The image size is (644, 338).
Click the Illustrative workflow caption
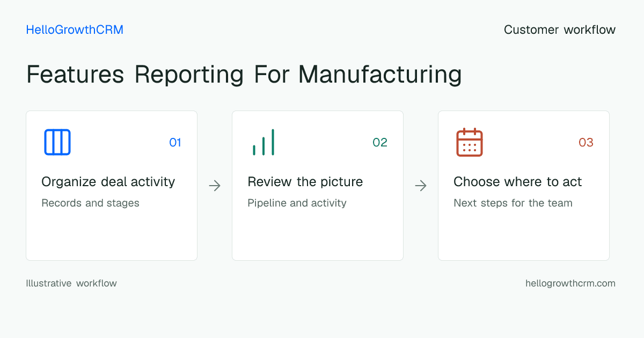tap(71, 283)
